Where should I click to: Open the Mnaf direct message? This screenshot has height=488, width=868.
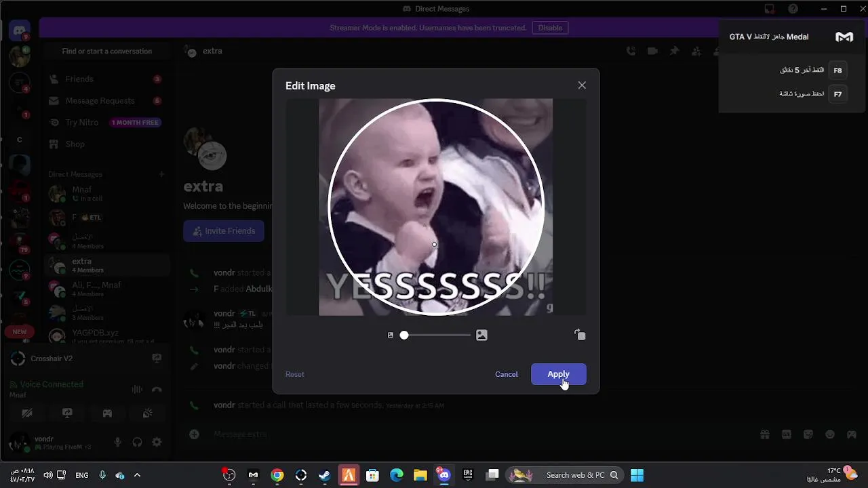[x=106, y=193]
